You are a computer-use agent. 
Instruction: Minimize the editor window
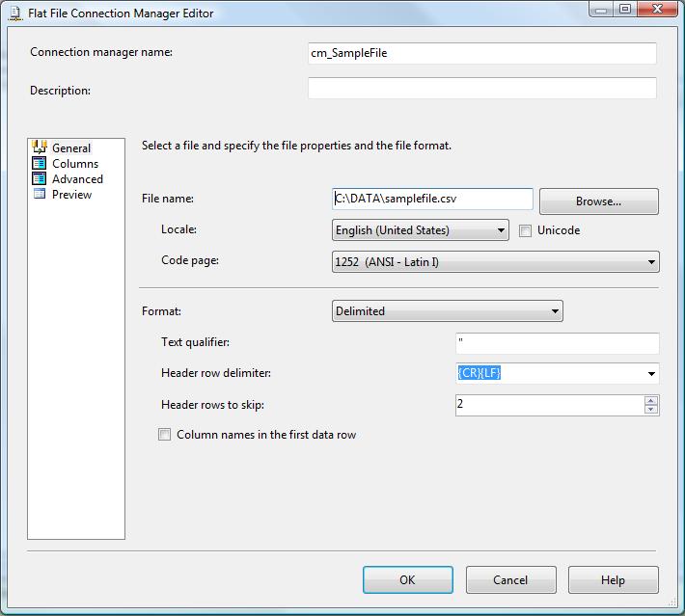pos(601,10)
